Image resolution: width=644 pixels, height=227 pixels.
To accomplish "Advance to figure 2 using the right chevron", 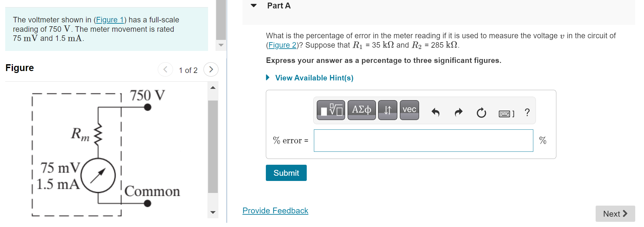I will pyautogui.click(x=211, y=69).
